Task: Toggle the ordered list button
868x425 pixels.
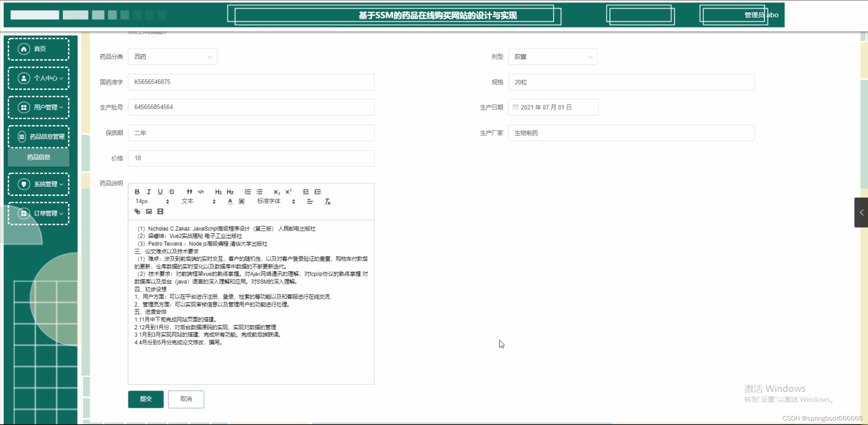Action: point(248,192)
